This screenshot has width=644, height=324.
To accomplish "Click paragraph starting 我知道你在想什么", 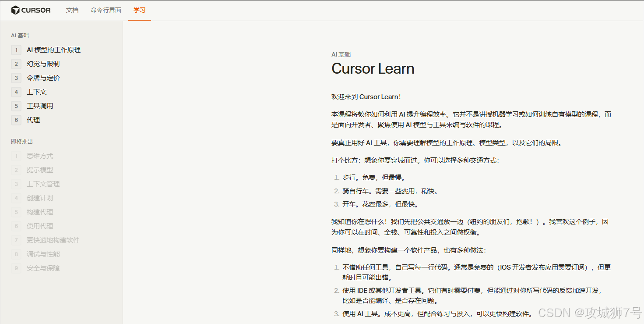I will coord(470,227).
